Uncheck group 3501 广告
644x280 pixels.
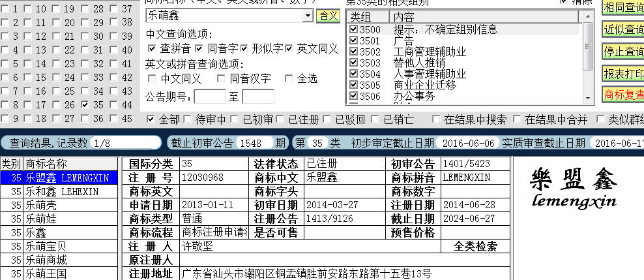pyautogui.click(x=354, y=40)
